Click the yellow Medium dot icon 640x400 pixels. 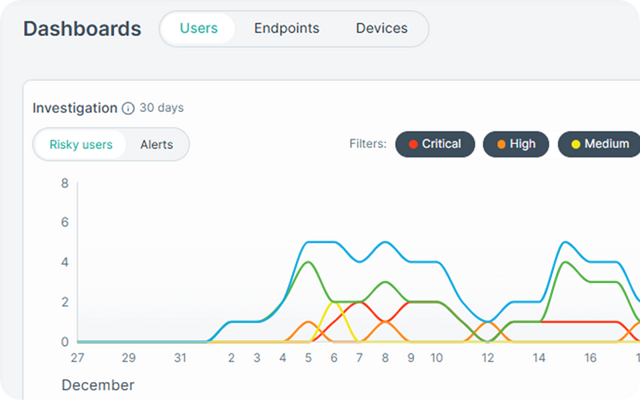pos(576,144)
